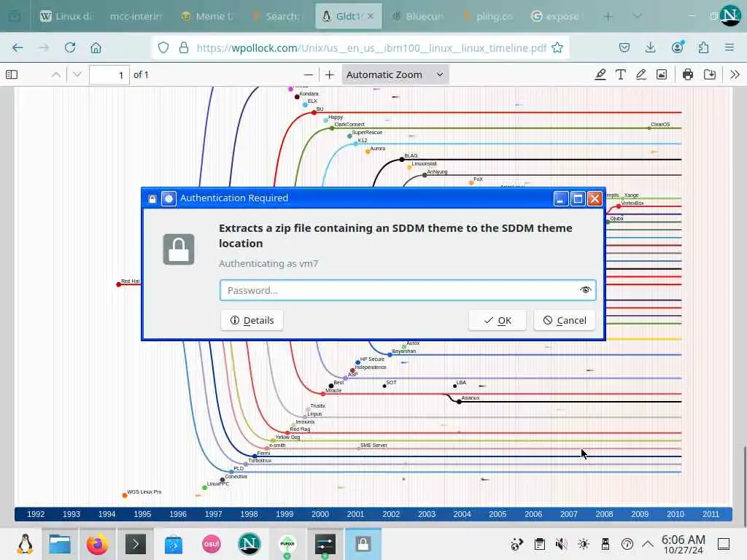The image size is (747, 560).
Task: Select the PDF highlight tool
Action: coord(600,75)
